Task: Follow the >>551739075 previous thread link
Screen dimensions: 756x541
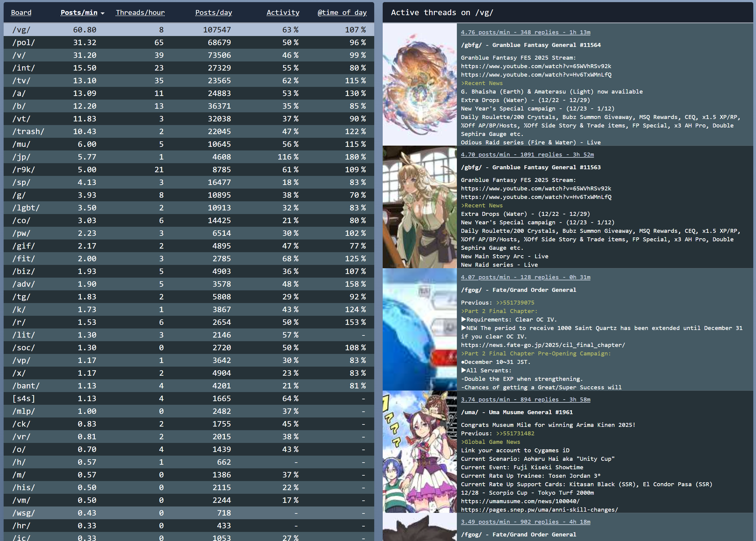Action: 515,302
